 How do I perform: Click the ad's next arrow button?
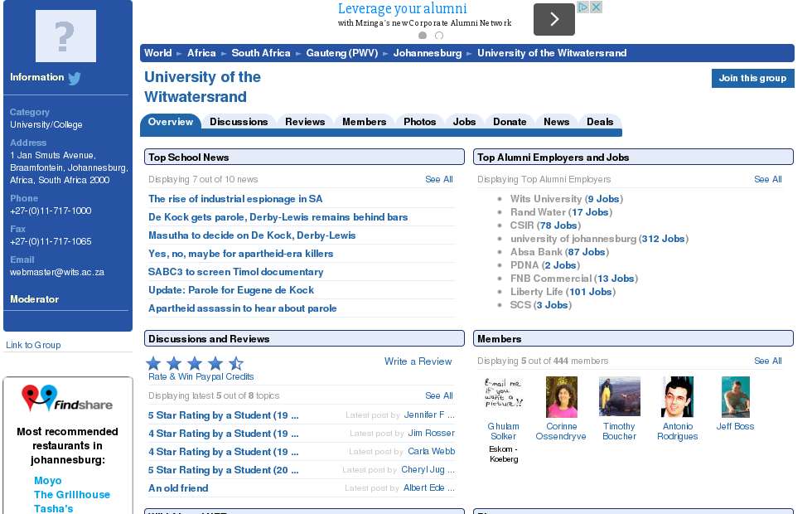(554, 19)
